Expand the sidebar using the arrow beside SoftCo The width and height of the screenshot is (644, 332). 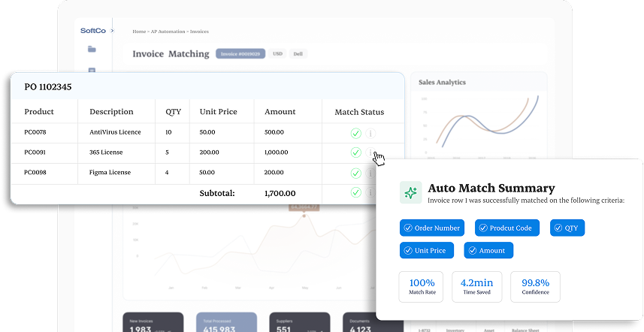(112, 31)
